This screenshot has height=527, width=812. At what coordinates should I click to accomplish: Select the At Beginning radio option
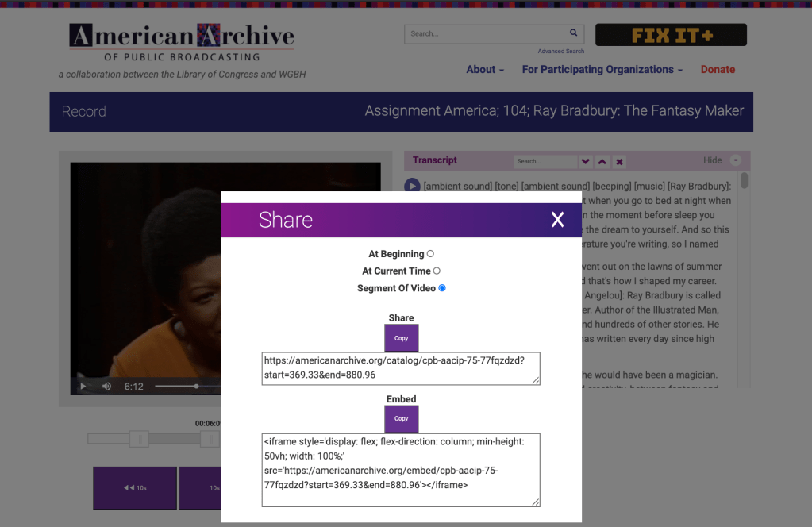[x=430, y=254]
